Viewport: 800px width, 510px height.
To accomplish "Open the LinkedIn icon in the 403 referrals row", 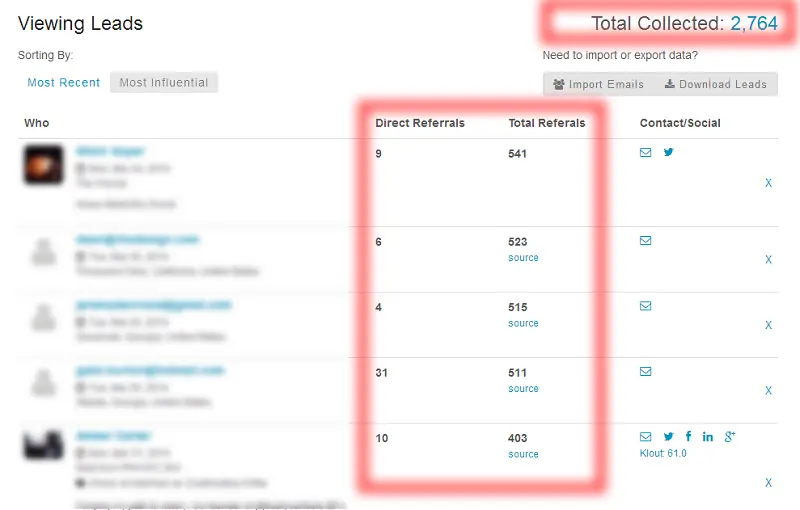I will tap(708, 437).
